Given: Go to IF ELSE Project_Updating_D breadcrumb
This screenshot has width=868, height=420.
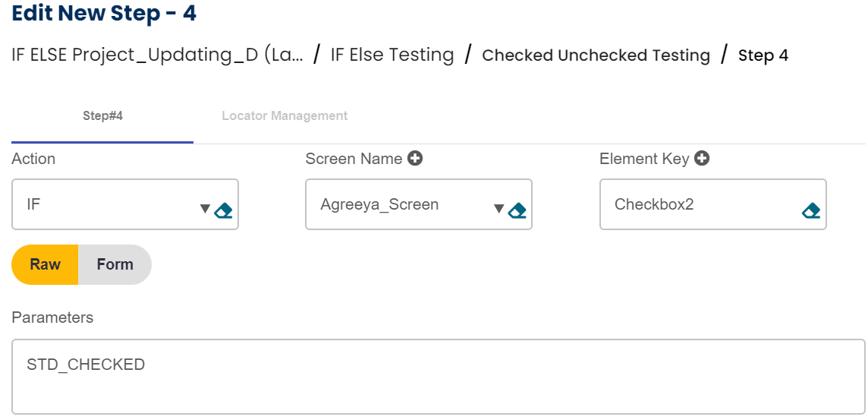Looking at the screenshot, I should coord(157,55).
